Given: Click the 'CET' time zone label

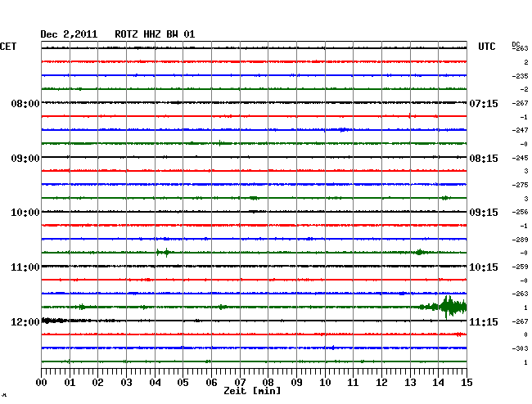Looking at the screenshot, I should pos(8,47).
